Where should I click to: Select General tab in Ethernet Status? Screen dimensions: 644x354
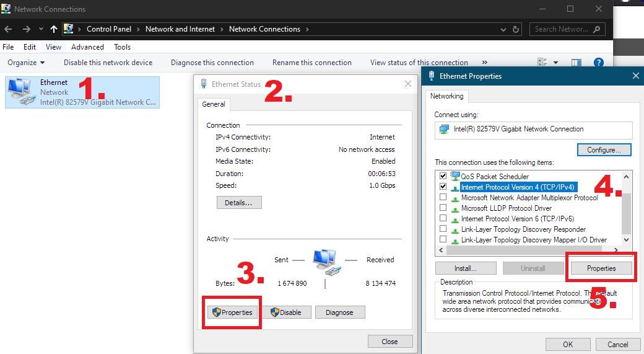[214, 104]
